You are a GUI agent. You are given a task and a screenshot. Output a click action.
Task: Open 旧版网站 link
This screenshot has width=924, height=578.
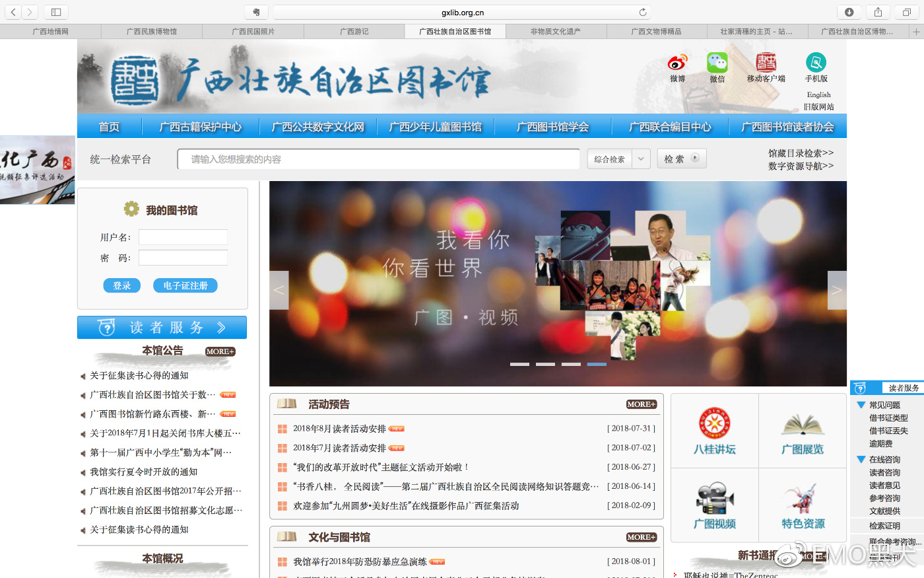(x=819, y=106)
